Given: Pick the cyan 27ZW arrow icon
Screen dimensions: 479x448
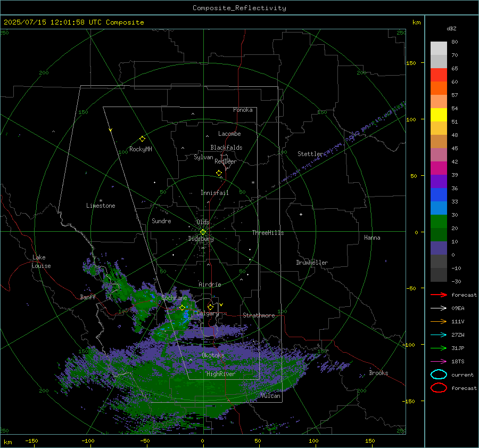Looking at the screenshot, I should pos(439,335).
